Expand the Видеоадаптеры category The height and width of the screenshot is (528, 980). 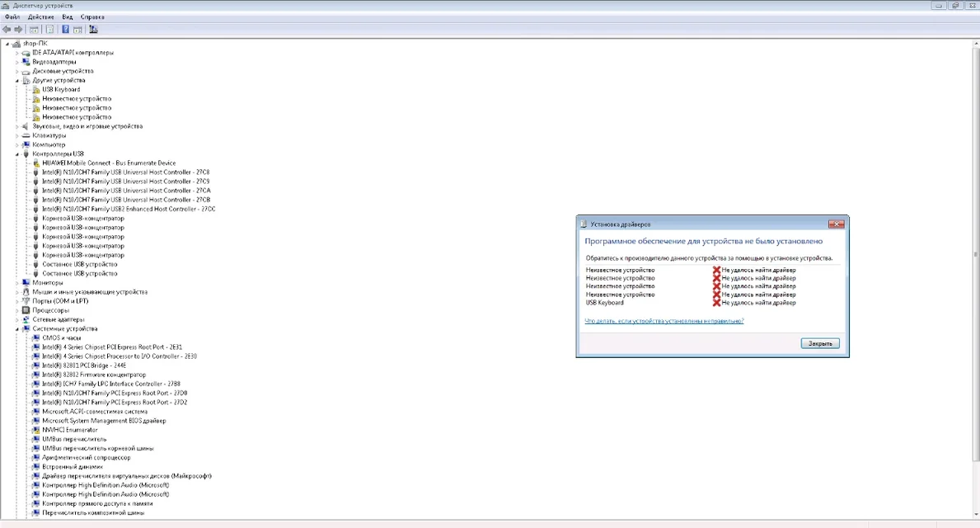point(16,62)
